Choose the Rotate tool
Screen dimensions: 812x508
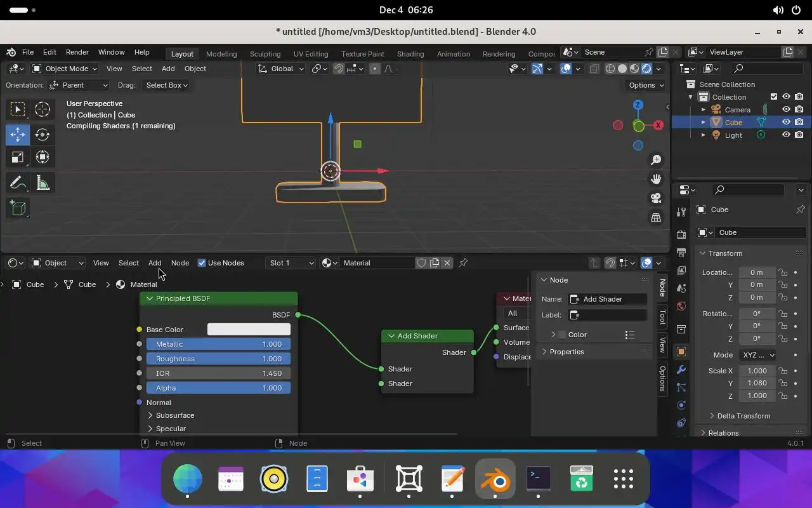43,134
